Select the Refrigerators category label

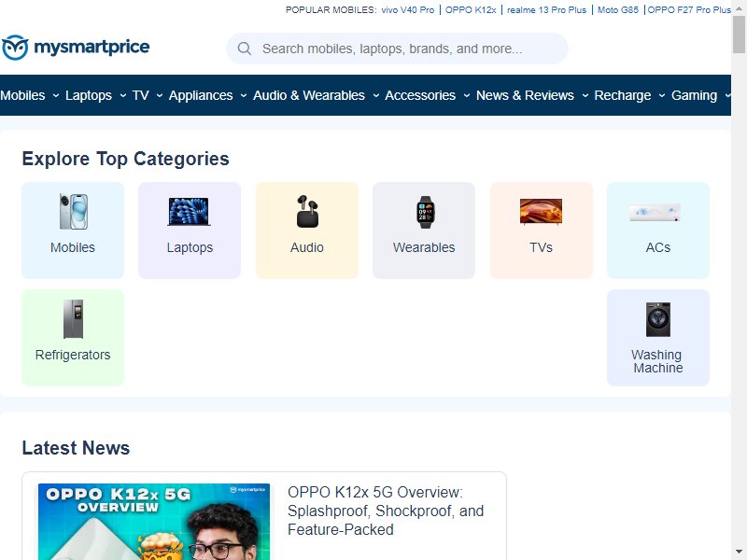[x=73, y=356]
